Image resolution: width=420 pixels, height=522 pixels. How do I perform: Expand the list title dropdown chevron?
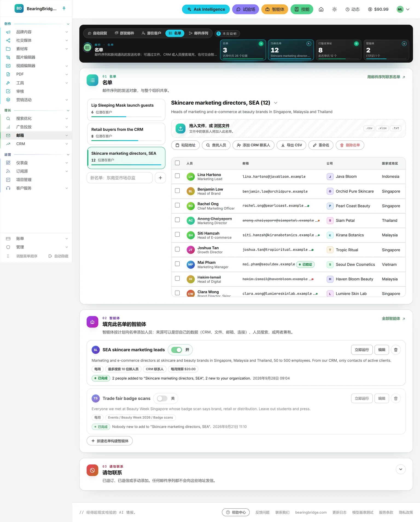(x=276, y=103)
